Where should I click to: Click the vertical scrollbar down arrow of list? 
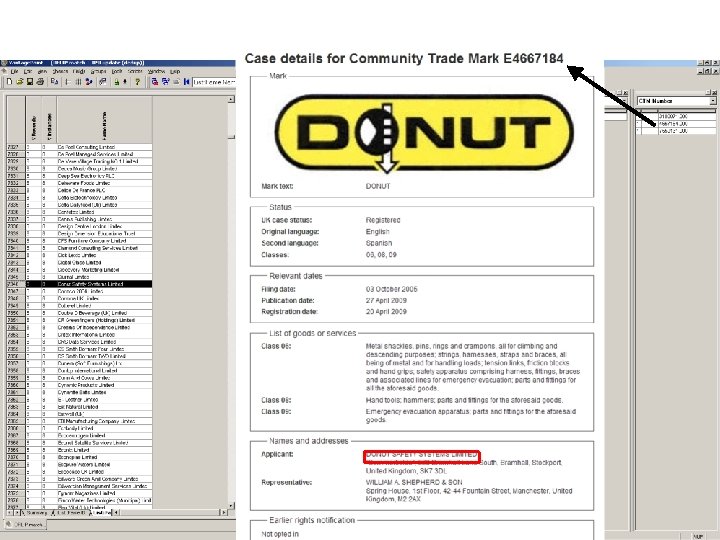(x=231, y=505)
